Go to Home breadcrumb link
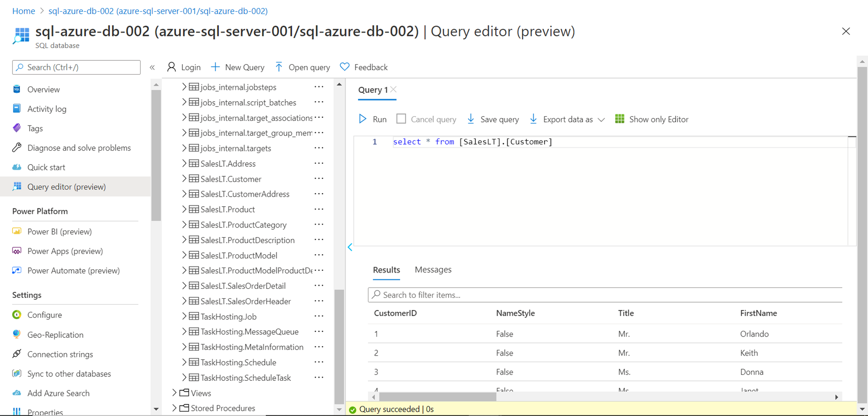 tap(23, 11)
